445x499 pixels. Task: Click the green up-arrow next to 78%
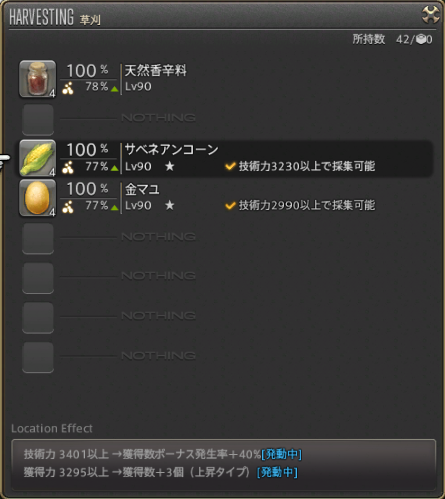(x=114, y=89)
